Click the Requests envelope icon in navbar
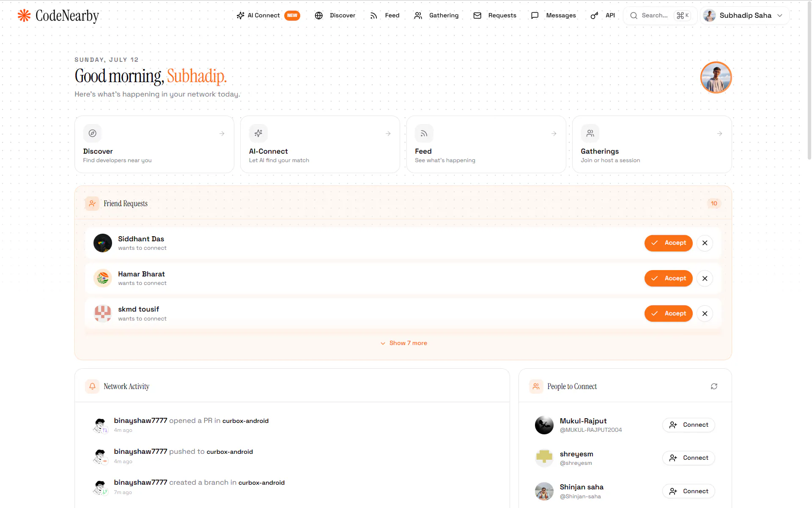 pyautogui.click(x=477, y=16)
